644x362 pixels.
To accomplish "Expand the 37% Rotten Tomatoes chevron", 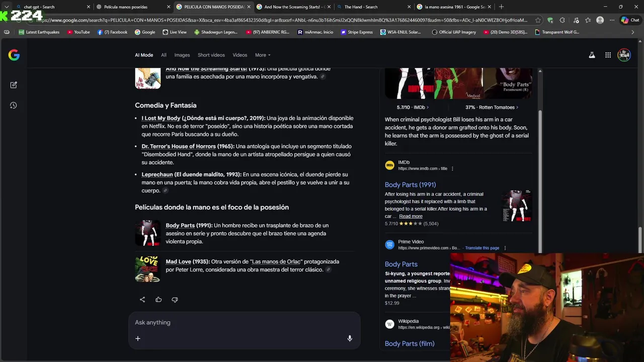I will [517, 107].
